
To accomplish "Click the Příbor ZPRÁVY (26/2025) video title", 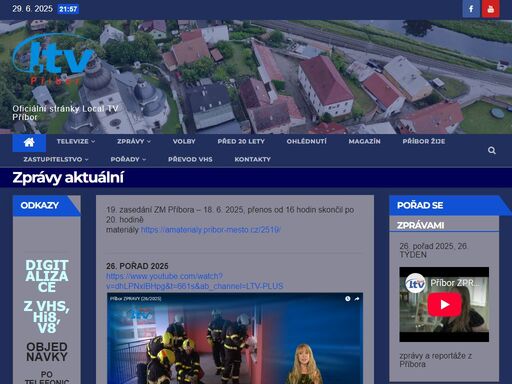I will pyautogui.click(x=136, y=299).
